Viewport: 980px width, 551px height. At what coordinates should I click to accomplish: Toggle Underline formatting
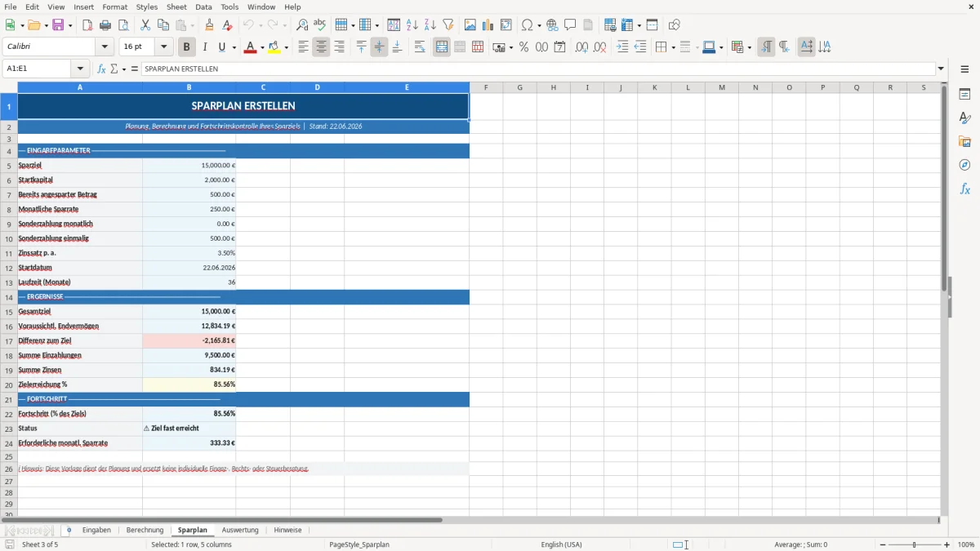click(222, 47)
